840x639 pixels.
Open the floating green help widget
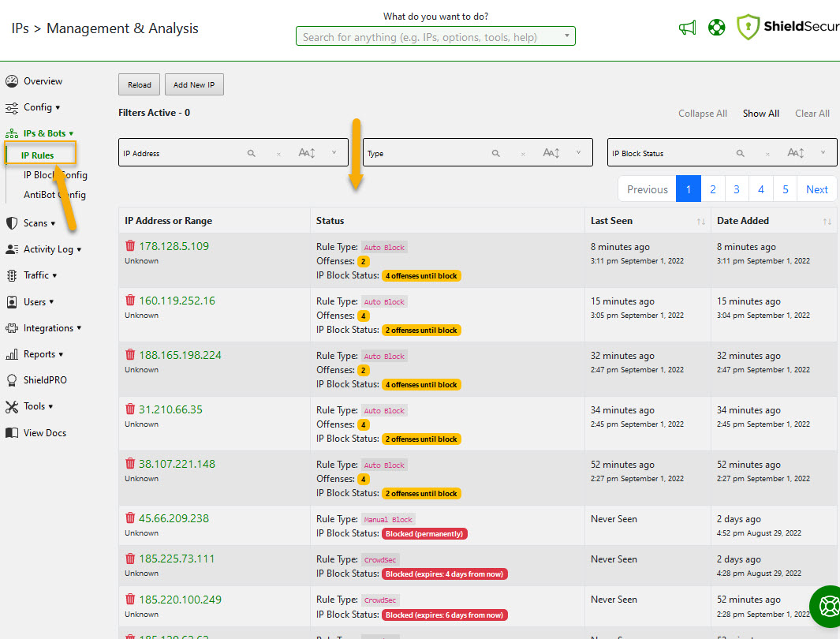pos(827,607)
